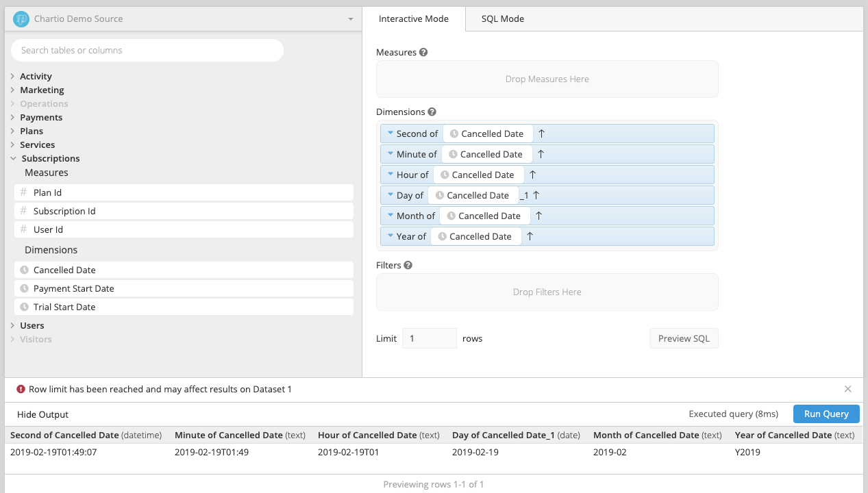Click Second of Cancelled Date column header
This screenshot has height=493, width=868.
tap(86, 435)
